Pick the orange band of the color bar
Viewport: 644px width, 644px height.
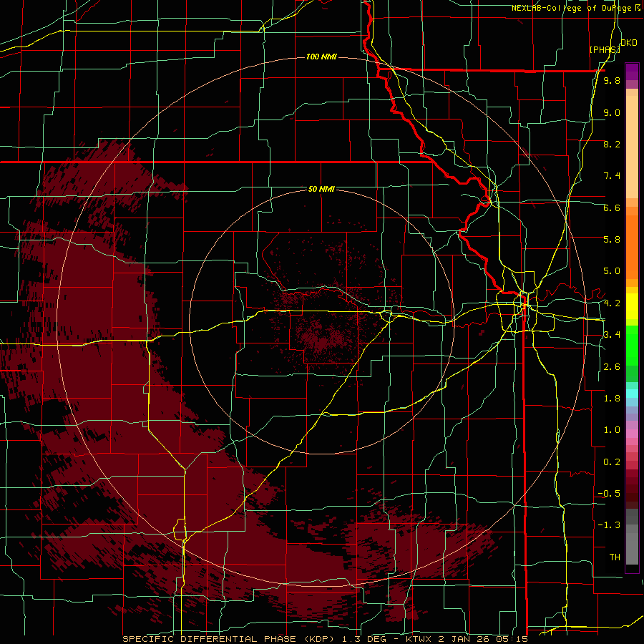632,246
